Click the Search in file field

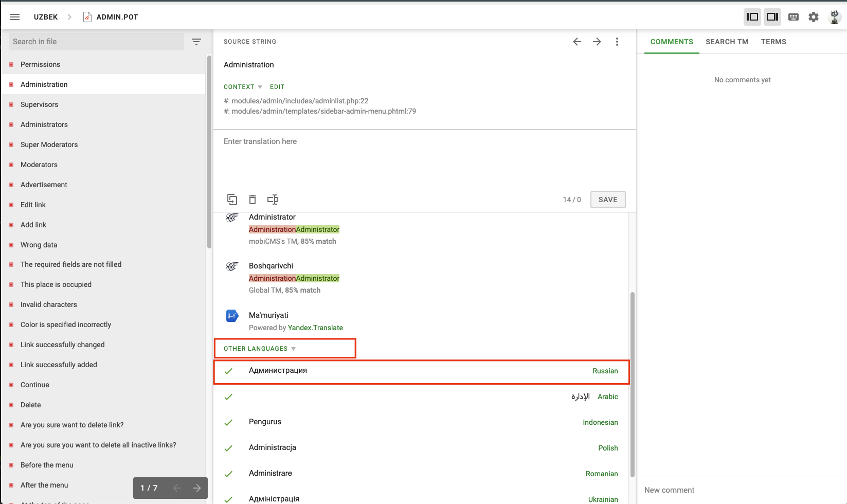click(96, 42)
